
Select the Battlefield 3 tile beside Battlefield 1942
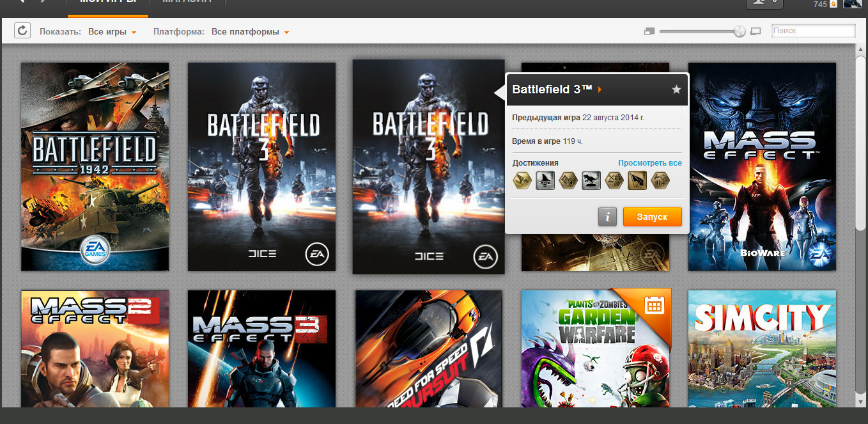pyautogui.click(x=261, y=167)
